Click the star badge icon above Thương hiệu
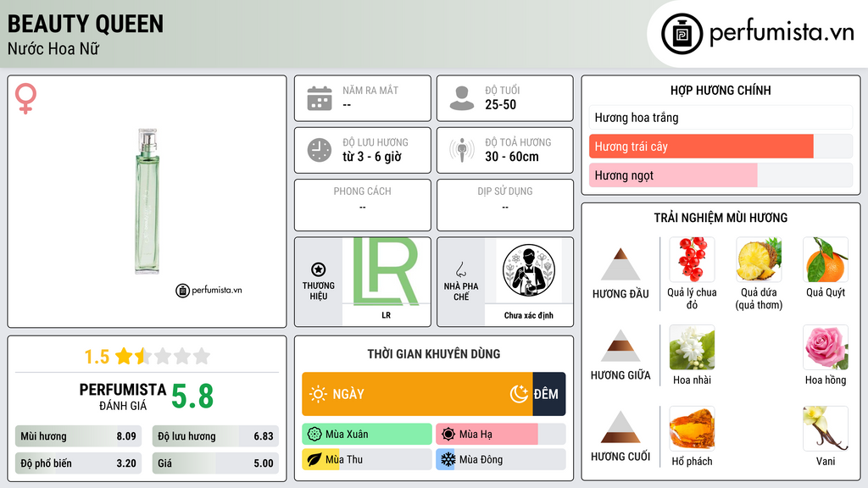The image size is (868, 488). (319, 269)
